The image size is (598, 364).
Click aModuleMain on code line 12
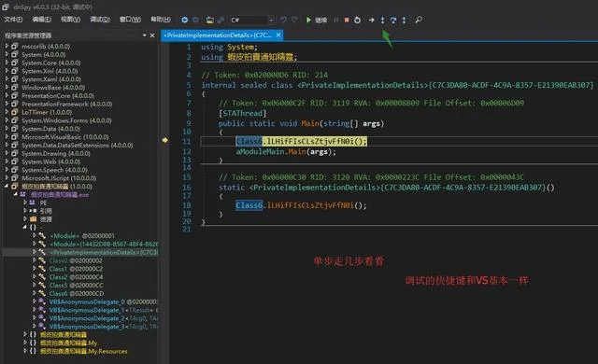click(260, 151)
